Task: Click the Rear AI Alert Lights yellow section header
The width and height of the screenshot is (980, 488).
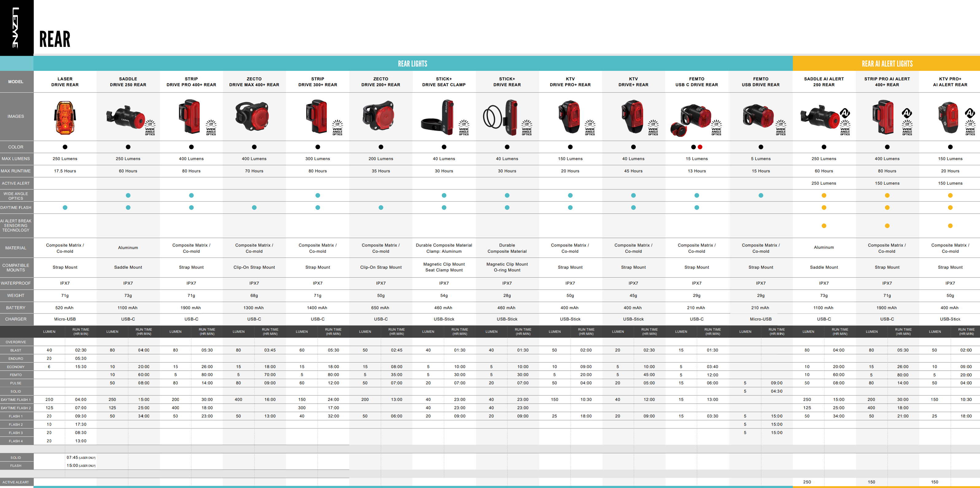Action: point(886,63)
